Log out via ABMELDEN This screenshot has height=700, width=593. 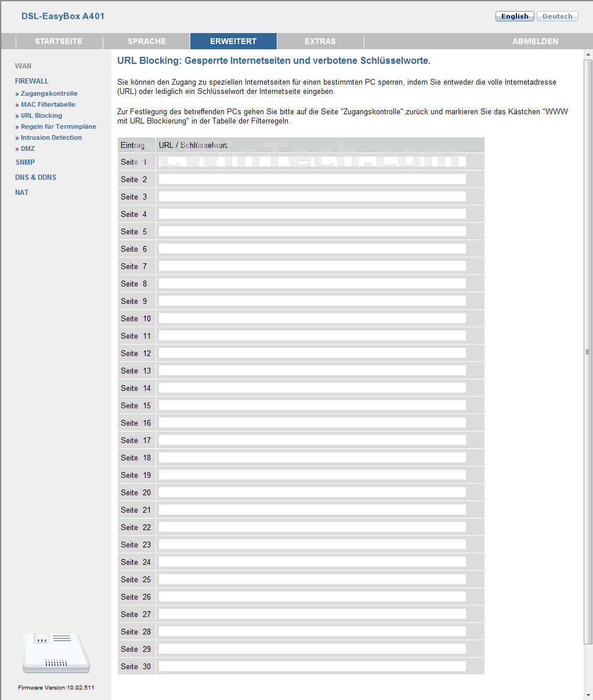coord(536,41)
